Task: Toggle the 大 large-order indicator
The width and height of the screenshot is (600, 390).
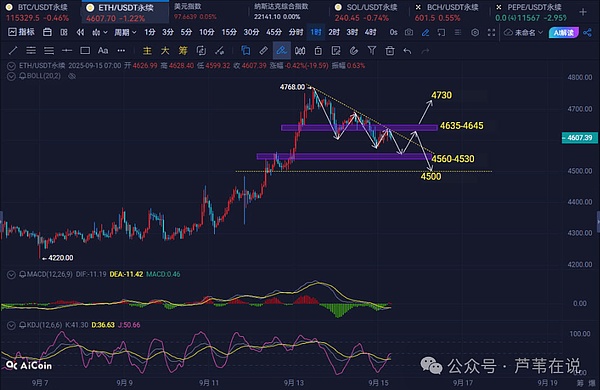Action: 165,51
